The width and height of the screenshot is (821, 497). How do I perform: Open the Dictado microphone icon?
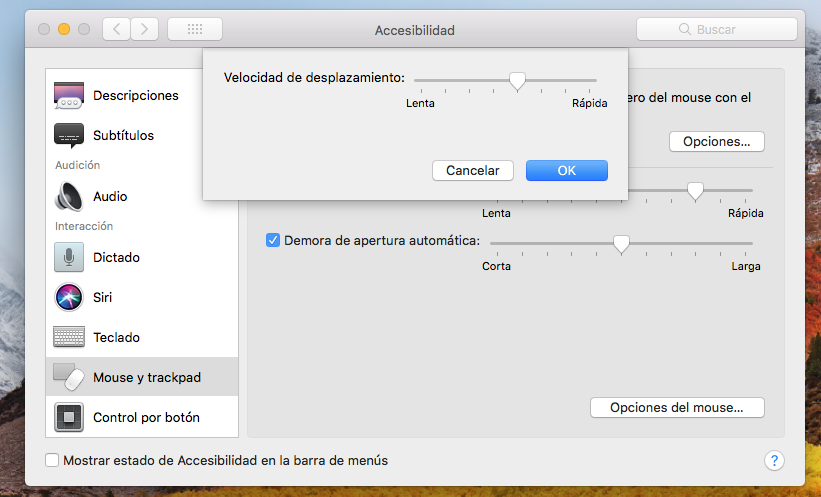point(69,257)
